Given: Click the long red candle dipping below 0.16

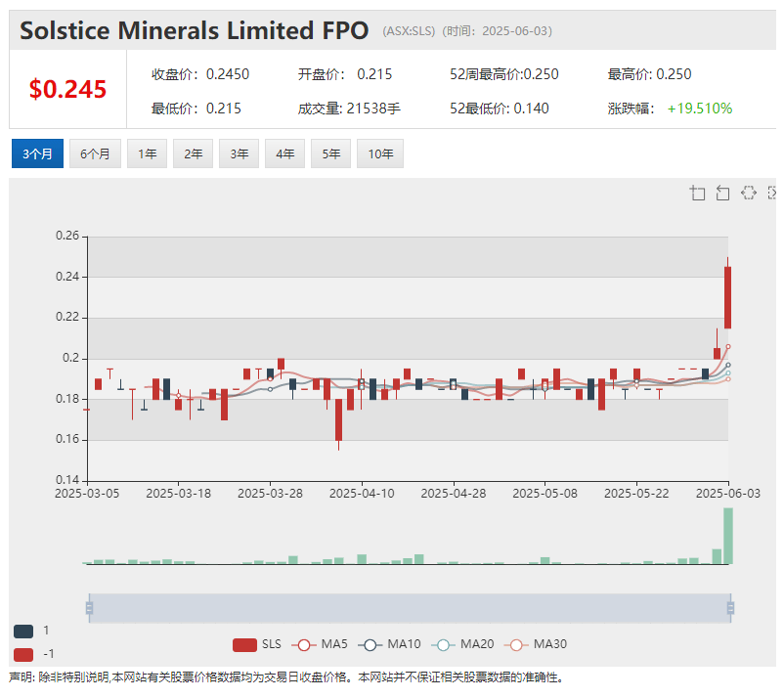Looking at the screenshot, I should [x=338, y=419].
